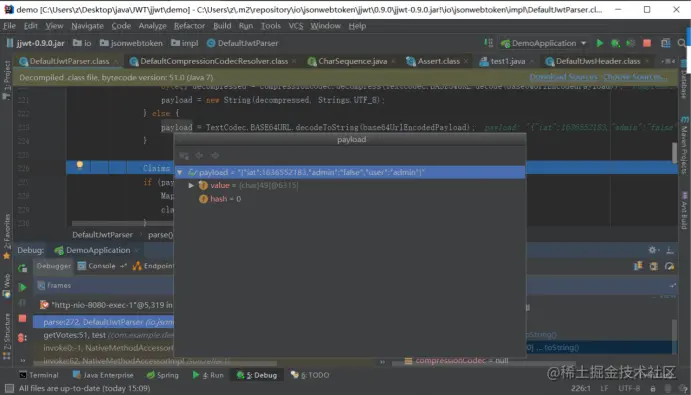Image resolution: width=691 pixels, height=395 pixels.
Task: Rerun DemoApplication in the Debug panel
Action: (x=22, y=268)
